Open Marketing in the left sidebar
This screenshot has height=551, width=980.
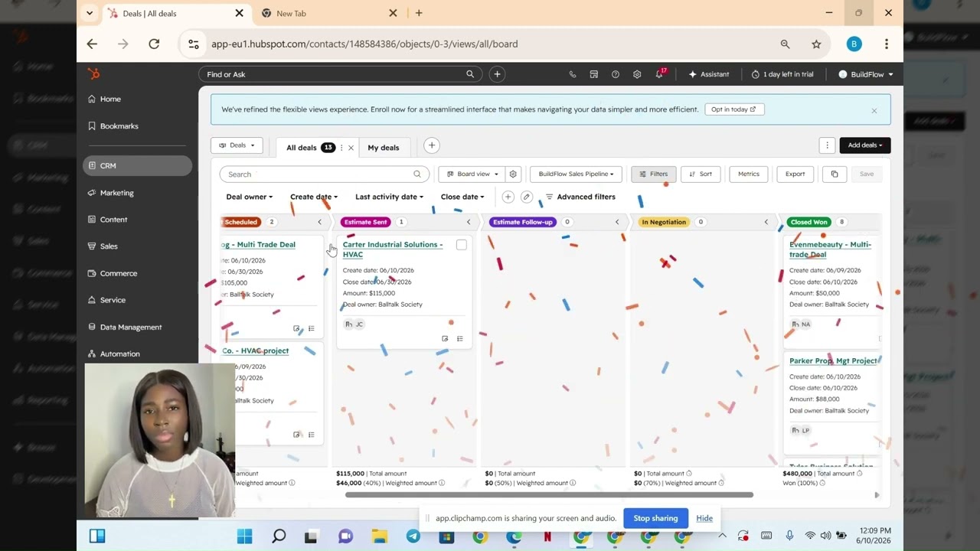pyautogui.click(x=116, y=193)
